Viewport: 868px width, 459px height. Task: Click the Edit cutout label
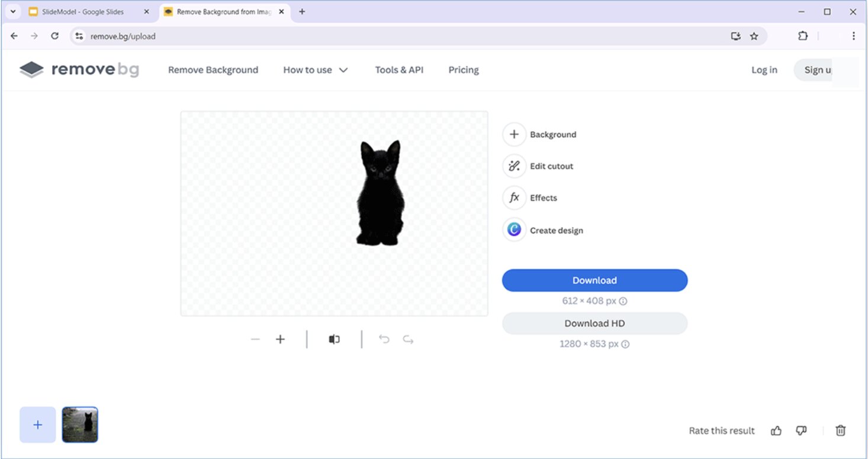[x=552, y=166]
